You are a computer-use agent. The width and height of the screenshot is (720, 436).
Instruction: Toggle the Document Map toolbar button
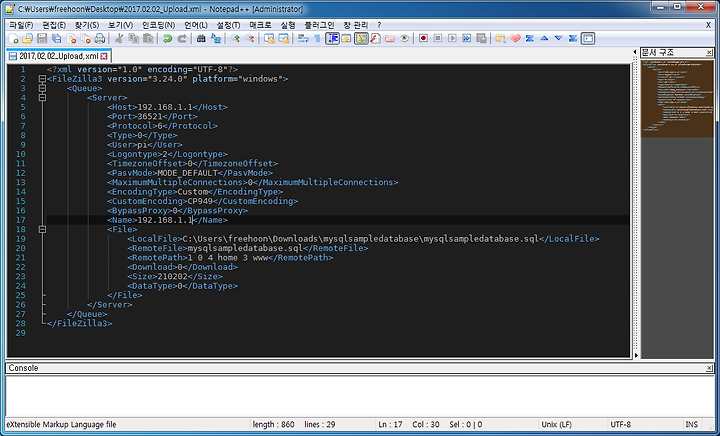click(x=361, y=39)
